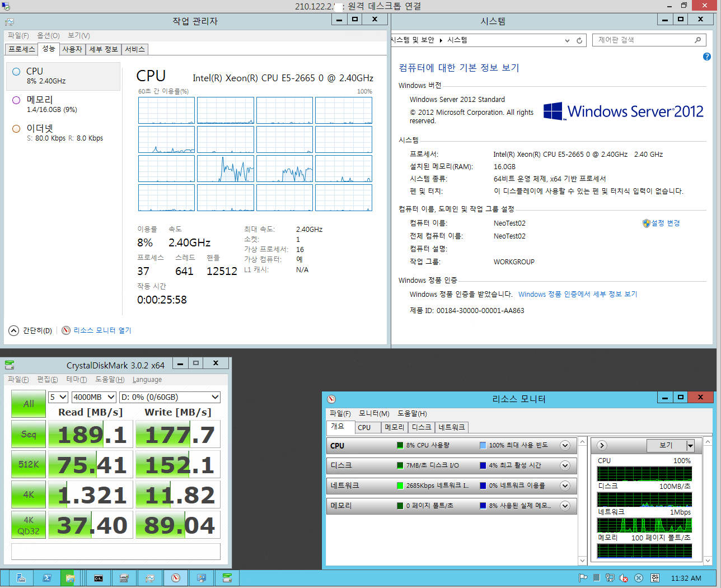This screenshot has width=721, height=588.
Task: Select 이더넷 item in Task Manager sidebar
Action: (x=63, y=133)
